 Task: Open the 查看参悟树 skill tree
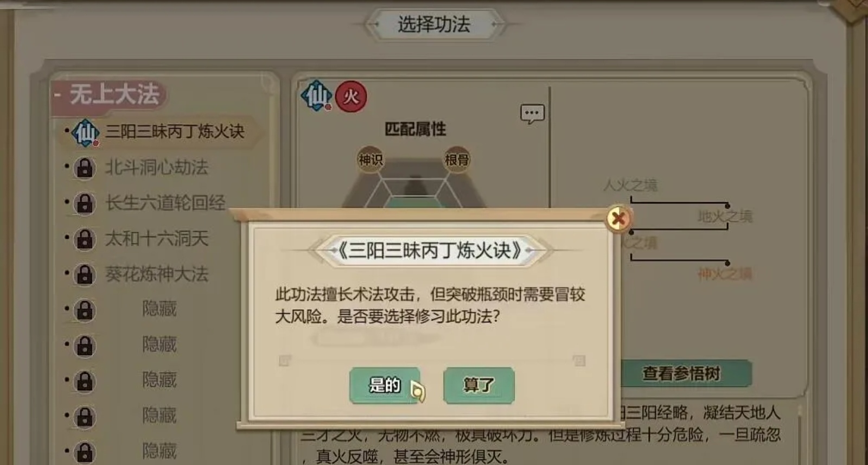[681, 373]
